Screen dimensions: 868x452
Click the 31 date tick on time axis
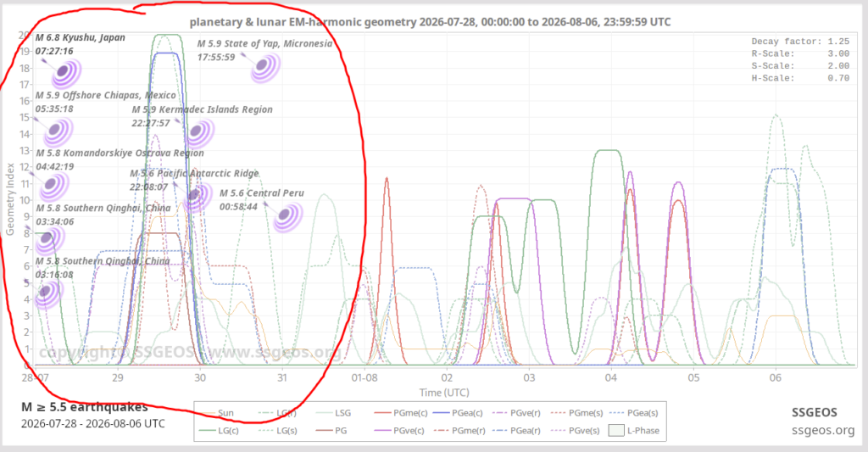[282, 377]
